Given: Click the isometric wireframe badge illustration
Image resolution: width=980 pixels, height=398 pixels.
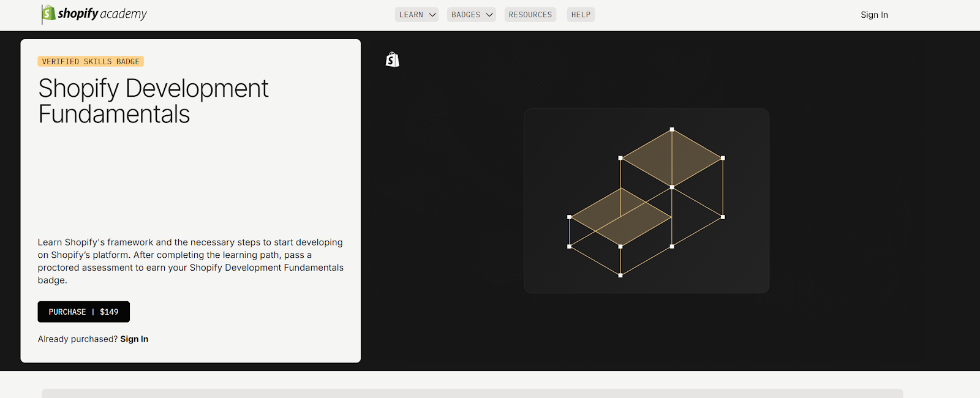Looking at the screenshot, I should click(x=646, y=201).
